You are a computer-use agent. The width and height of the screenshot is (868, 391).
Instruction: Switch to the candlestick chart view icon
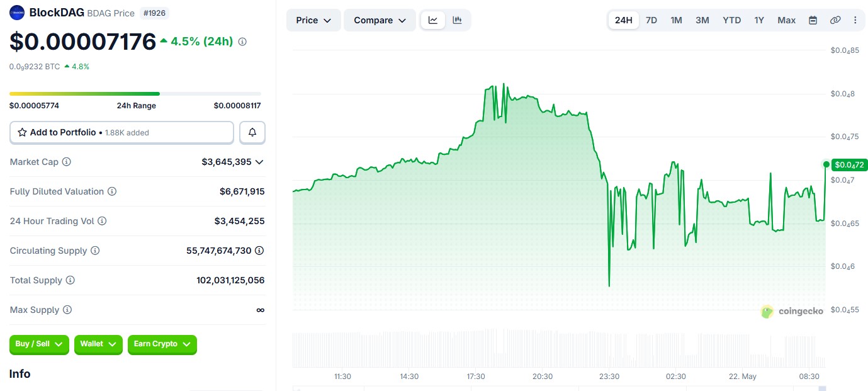click(457, 20)
